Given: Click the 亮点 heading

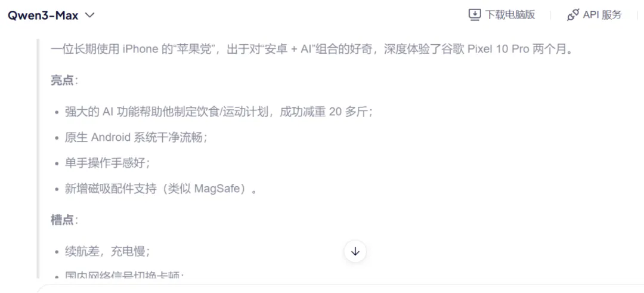Looking at the screenshot, I should pos(62,80).
